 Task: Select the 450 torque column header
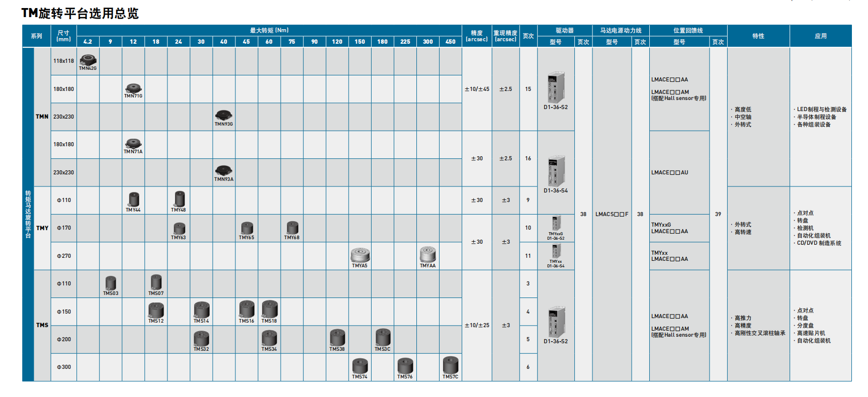click(x=451, y=42)
